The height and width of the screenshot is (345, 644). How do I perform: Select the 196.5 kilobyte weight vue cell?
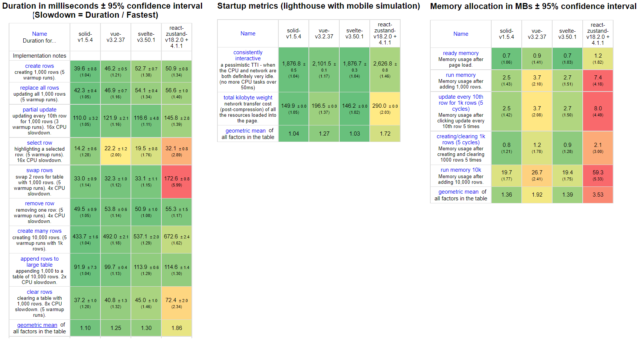pos(324,109)
